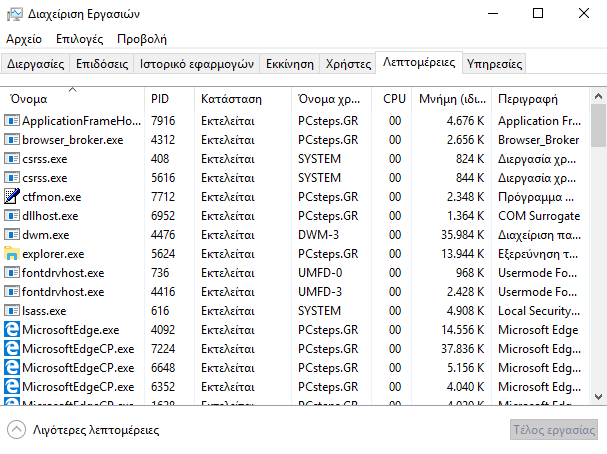Click icon of csrss.exe with PID 408
The height and width of the screenshot is (454, 607).
(x=12, y=159)
